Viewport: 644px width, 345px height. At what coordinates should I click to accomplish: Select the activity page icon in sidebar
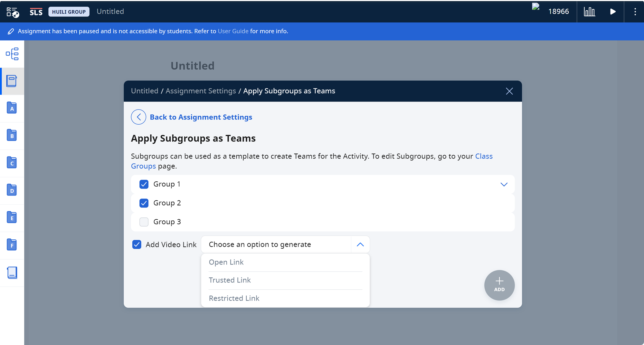pyautogui.click(x=12, y=81)
